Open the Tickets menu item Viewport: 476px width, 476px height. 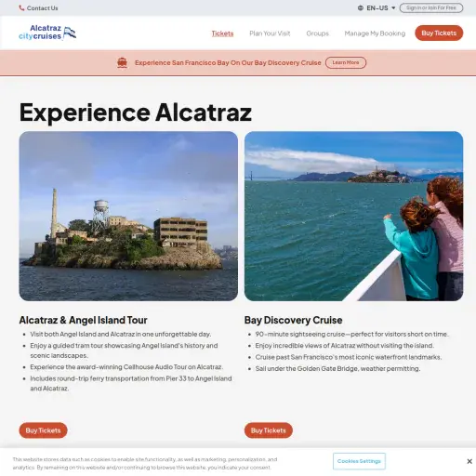tap(222, 33)
